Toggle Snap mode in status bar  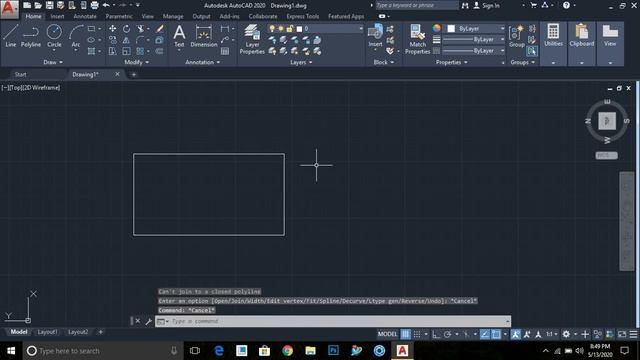[x=417, y=334]
